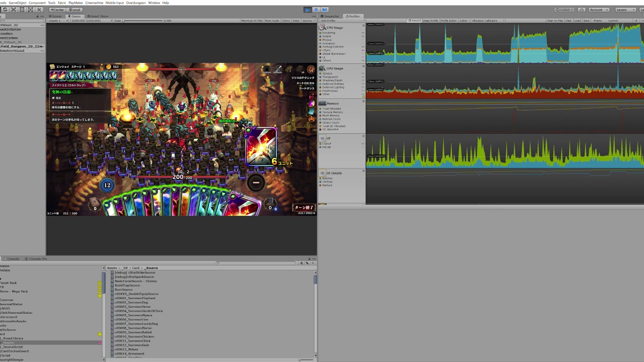Screen dimensions: 644x362
Task: Open the custom editor tools icon
Action: (x=39, y=10)
